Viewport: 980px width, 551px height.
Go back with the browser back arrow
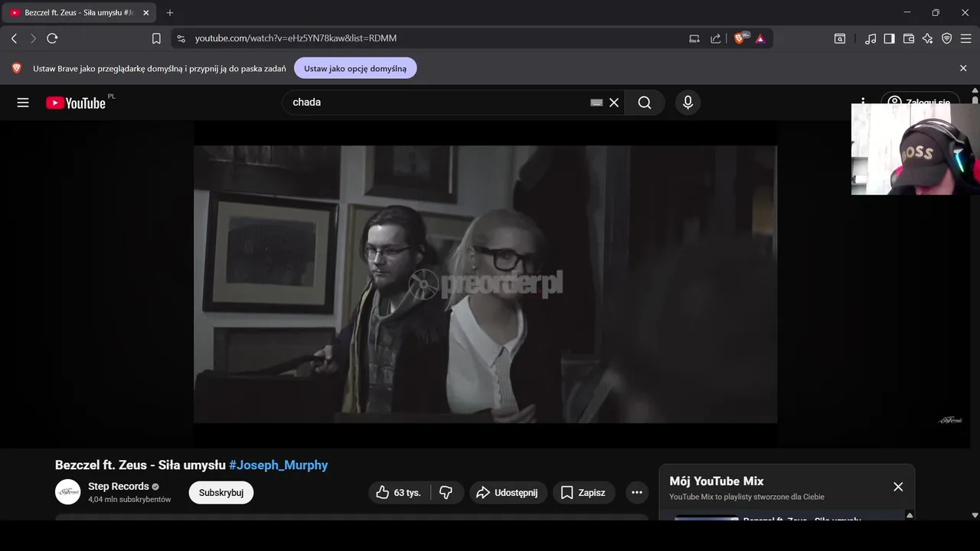click(14, 38)
